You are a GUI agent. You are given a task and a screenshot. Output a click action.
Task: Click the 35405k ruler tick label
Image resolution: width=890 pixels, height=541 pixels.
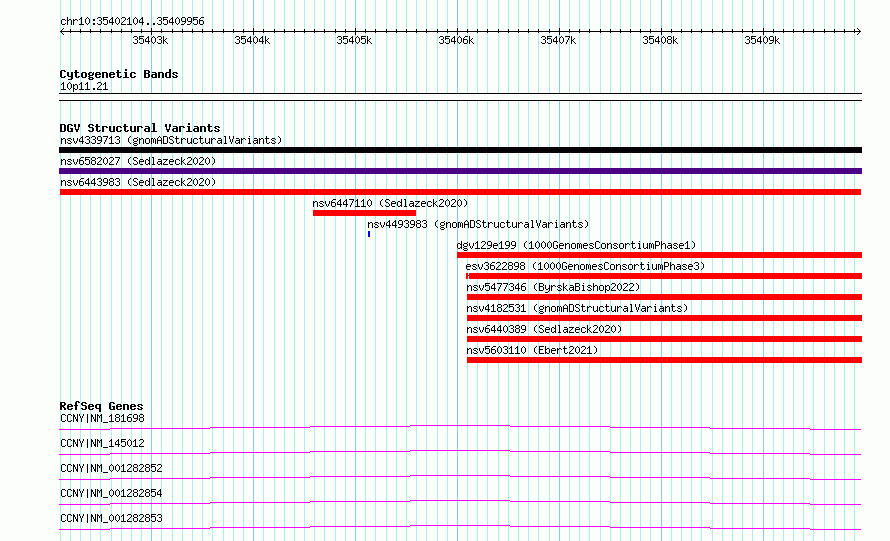[354, 40]
